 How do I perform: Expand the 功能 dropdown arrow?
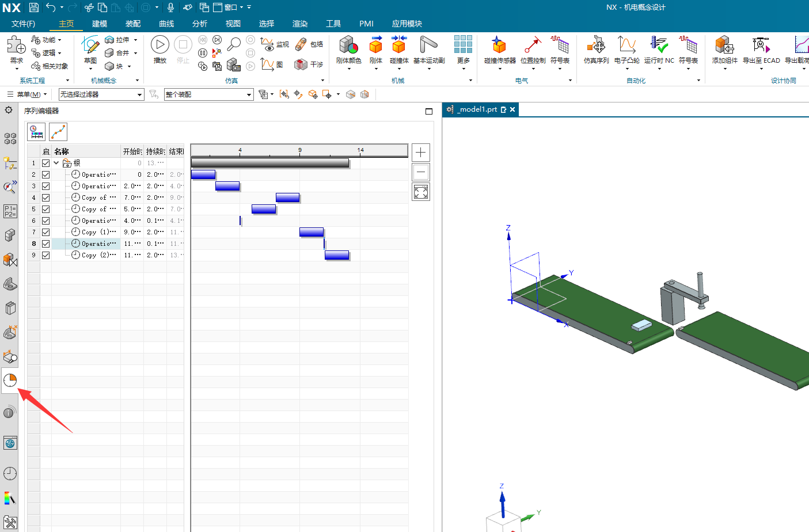[59, 40]
